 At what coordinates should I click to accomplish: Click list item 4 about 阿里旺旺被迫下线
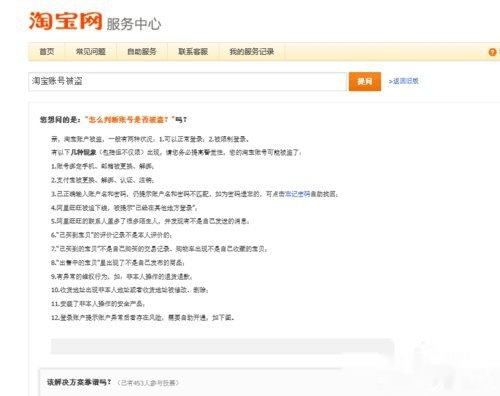pos(124,208)
